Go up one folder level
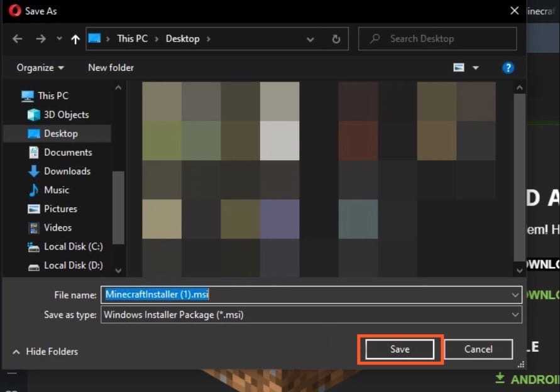 pyautogui.click(x=75, y=39)
